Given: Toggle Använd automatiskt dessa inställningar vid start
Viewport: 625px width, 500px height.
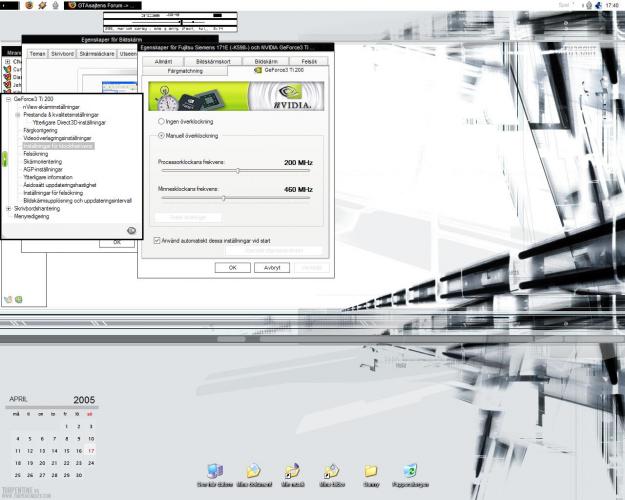Looking at the screenshot, I should tap(157, 240).
